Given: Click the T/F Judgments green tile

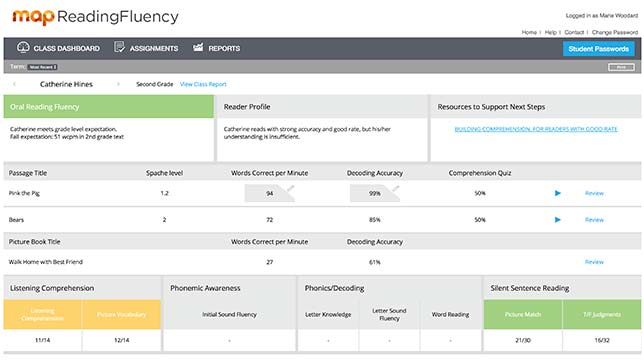Looking at the screenshot, I should pos(602,315).
